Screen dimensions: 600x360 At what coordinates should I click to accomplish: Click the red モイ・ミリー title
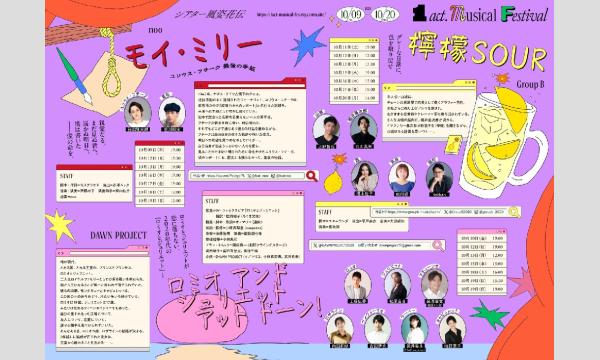(193, 52)
